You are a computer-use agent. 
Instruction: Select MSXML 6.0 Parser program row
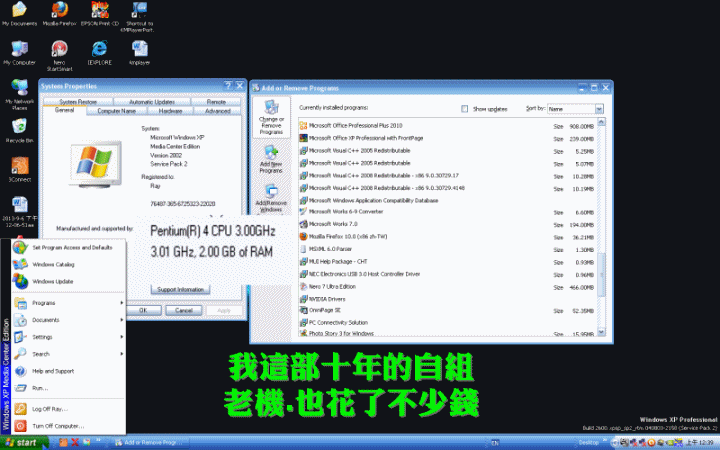tap(448, 249)
